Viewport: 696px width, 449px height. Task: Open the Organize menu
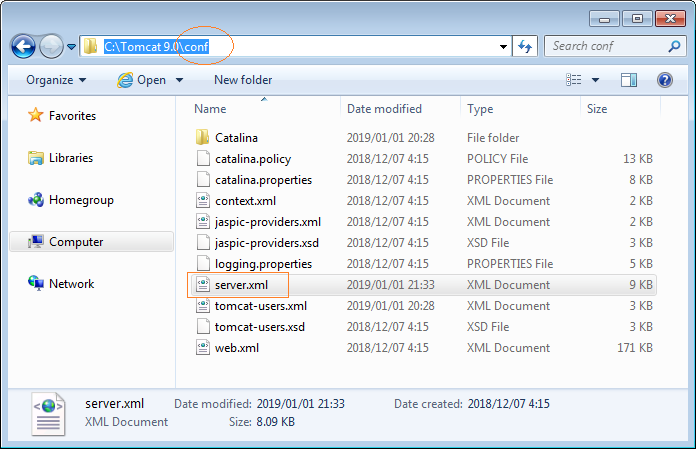[56, 80]
